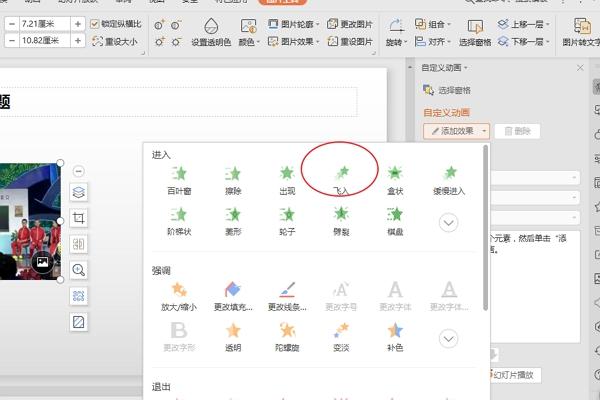Expand more entrance effects with the chevron

point(449,223)
